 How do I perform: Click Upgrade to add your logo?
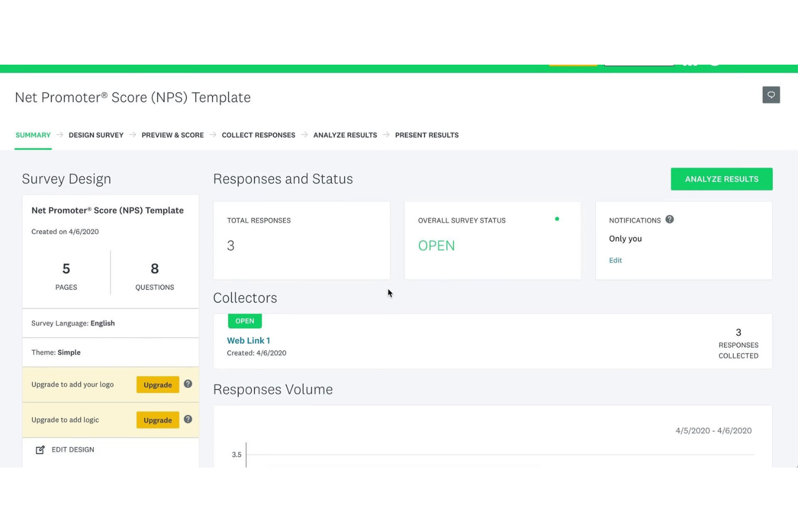(x=157, y=384)
